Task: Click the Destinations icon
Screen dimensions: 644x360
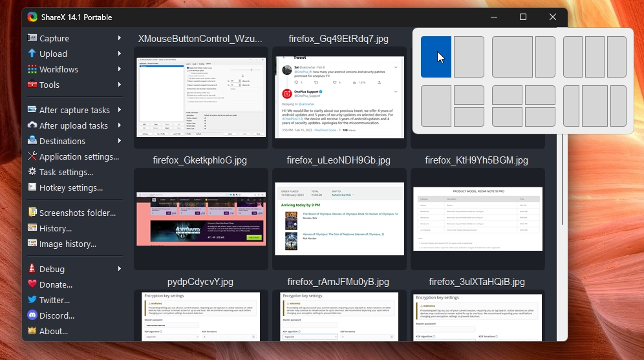Action: [x=32, y=140]
